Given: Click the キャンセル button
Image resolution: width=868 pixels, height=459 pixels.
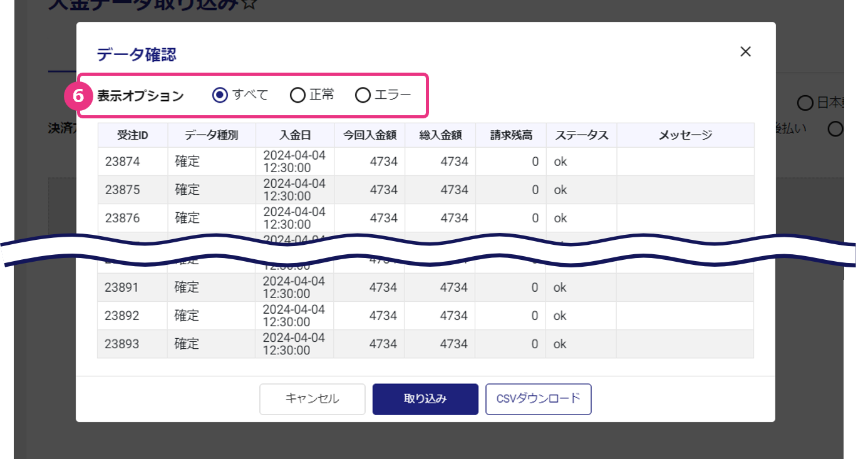Looking at the screenshot, I should (312, 399).
